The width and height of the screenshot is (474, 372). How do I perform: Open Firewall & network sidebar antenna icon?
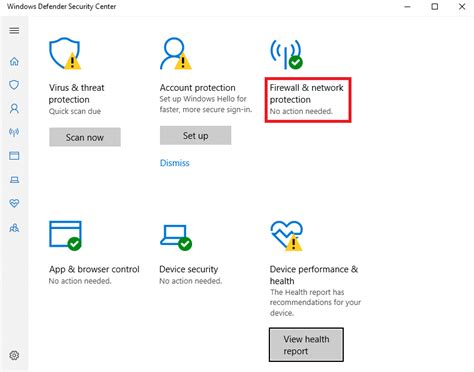(x=14, y=132)
